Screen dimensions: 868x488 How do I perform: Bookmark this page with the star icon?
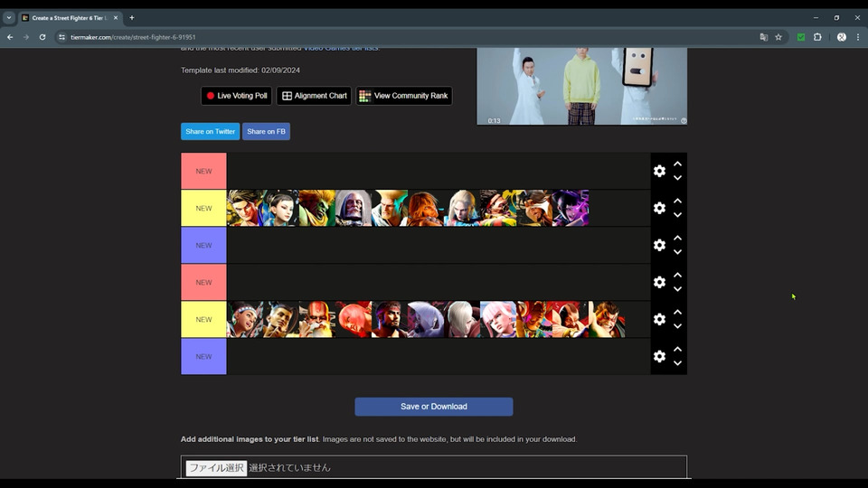[x=778, y=37]
